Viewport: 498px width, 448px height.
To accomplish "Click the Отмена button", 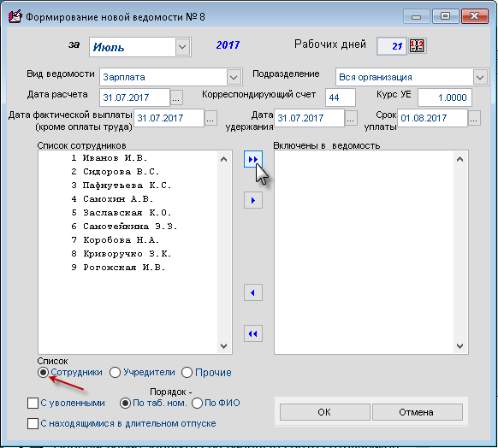I will click(x=417, y=412).
